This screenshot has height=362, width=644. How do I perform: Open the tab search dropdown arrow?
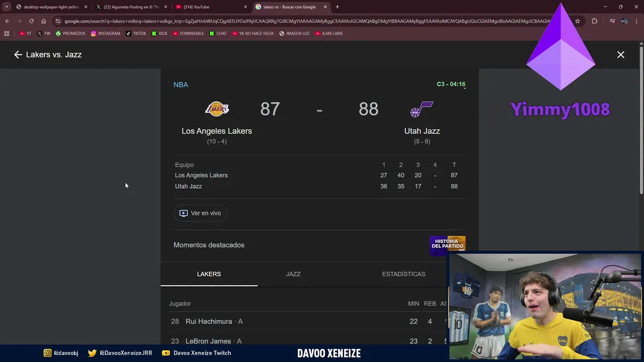(x=7, y=7)
